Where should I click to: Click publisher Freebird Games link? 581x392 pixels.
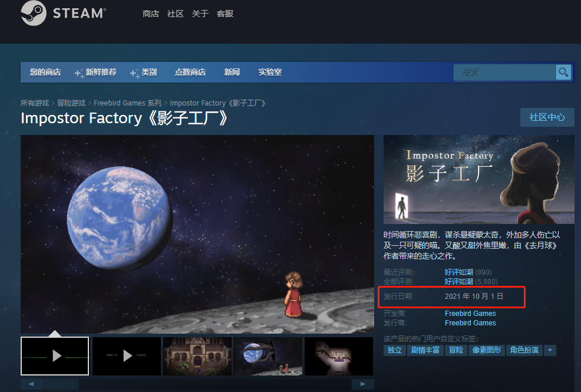click(470, 323)
